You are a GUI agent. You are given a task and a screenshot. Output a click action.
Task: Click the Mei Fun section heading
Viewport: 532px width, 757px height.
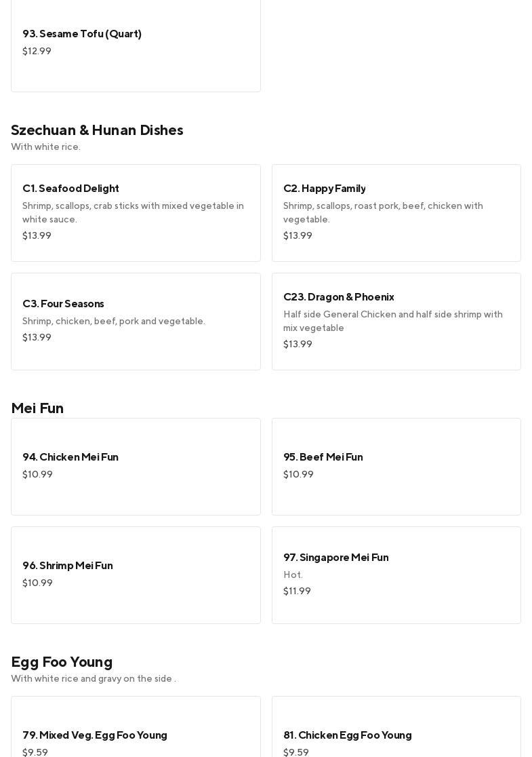point(37,408)
